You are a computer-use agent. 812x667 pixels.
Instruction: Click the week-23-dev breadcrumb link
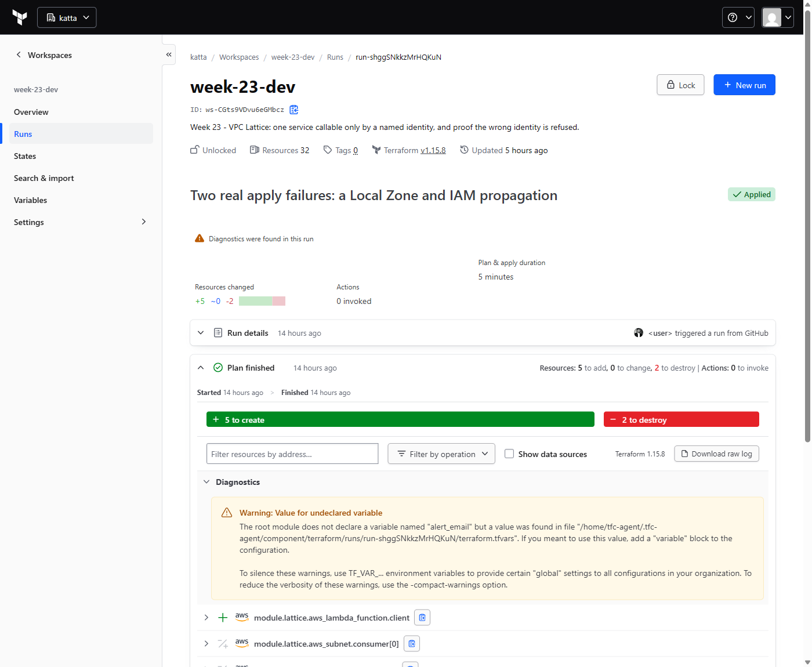(293, 57)
